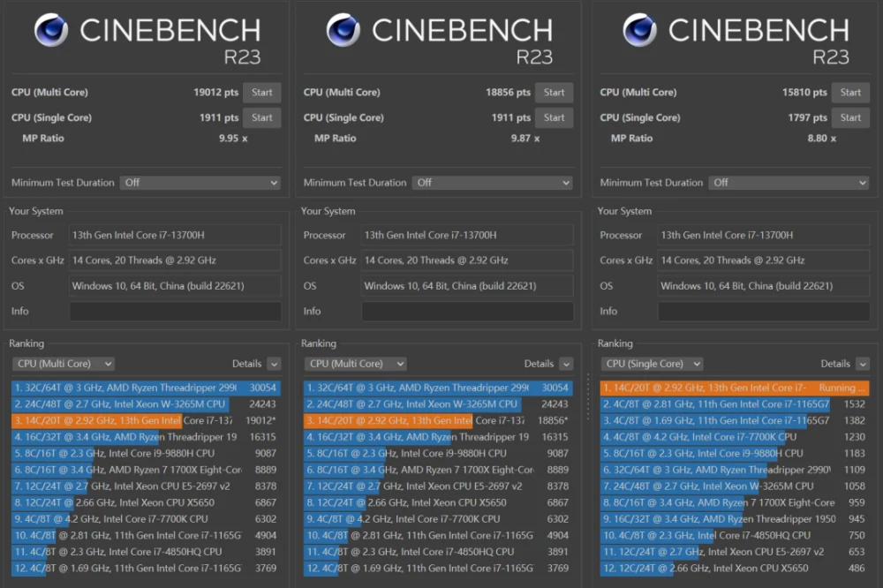Open Minimum Test Duration dropdown in left window
This screenshot has height=588, width=883.
(x=200, y=183)
